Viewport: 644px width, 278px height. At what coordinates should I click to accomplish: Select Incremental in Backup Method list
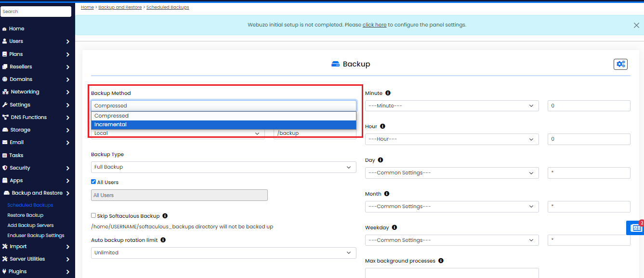tap(223, 125)
